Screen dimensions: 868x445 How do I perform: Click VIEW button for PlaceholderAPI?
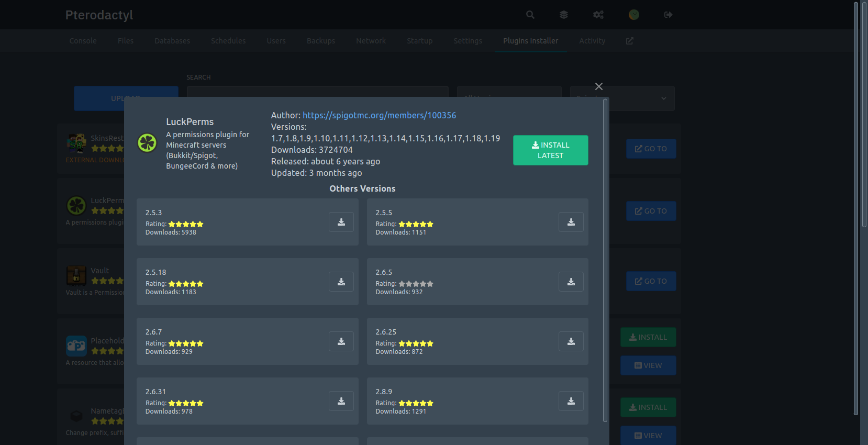click(x=648, y=365)
